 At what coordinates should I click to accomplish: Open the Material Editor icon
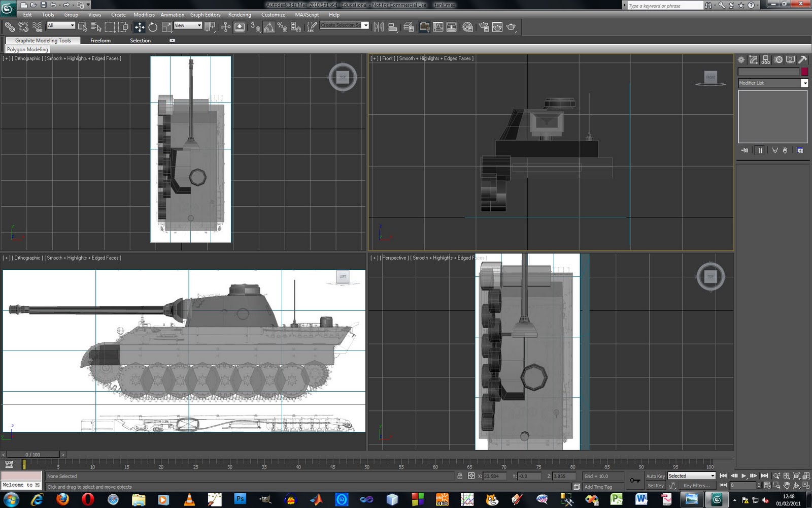[468, 27]
